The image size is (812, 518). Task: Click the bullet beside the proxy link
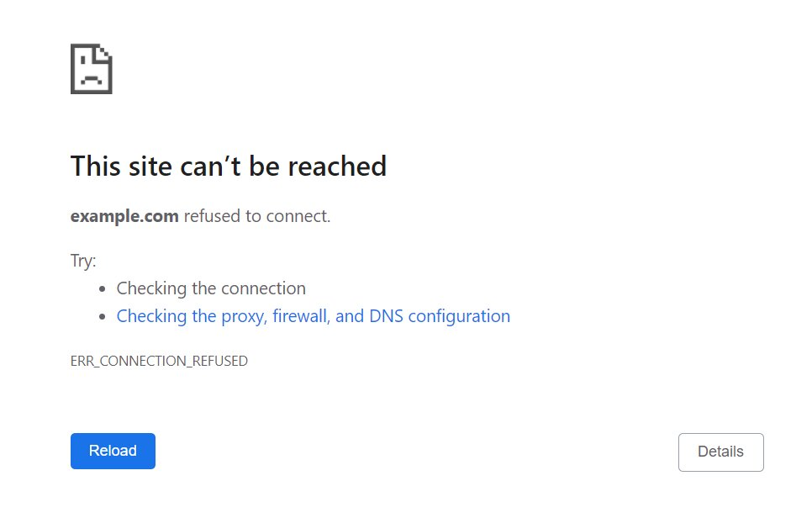[x=101, y=315]
